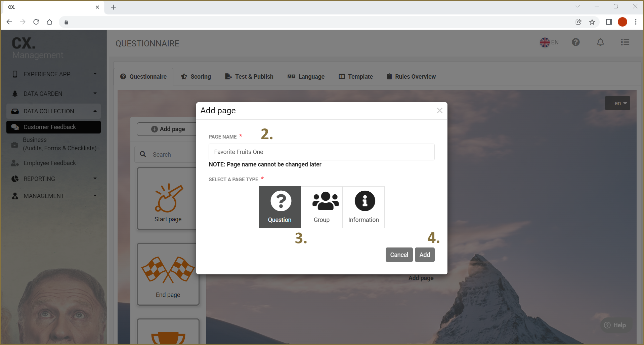Open Customer Feedback in sidebar

tap(54, 127)
